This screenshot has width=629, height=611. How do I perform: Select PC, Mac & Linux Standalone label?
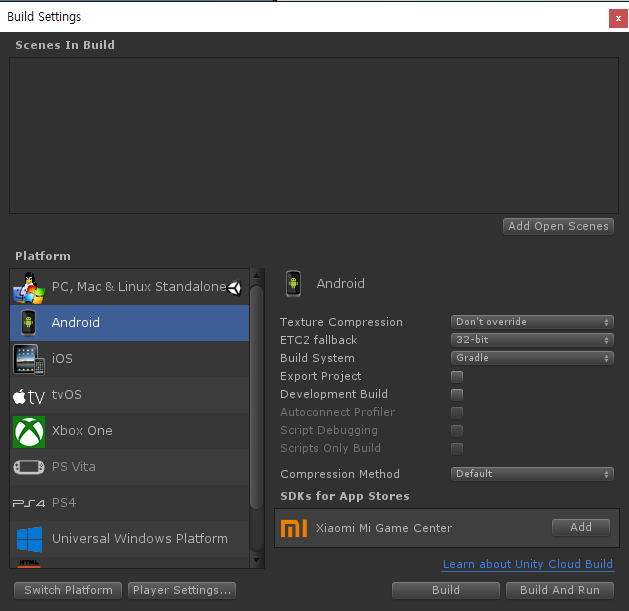[x=139, y=286]
